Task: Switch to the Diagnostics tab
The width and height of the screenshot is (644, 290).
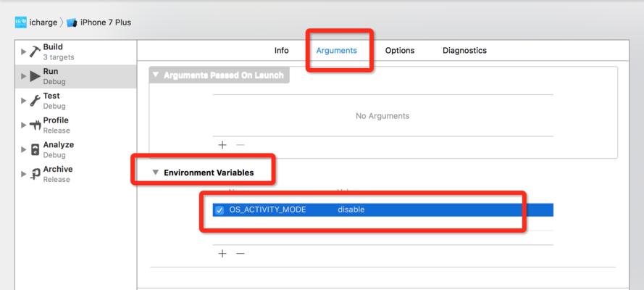Action: (x=464, y=51)
